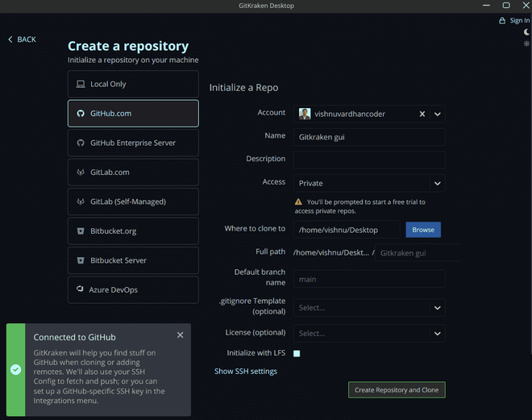Choose the Bitbucket.org option
Image resolution: width=532 pixels, height=420 pixels.
(133, 231)
